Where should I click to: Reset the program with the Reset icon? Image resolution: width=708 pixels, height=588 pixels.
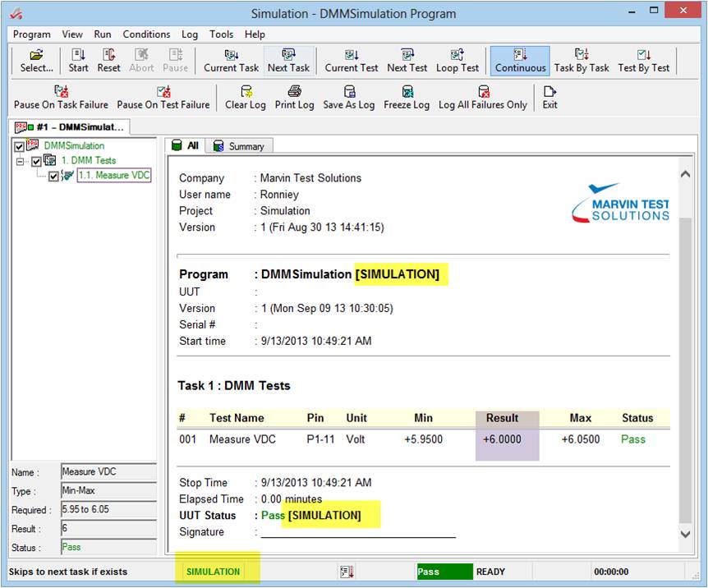click(108, 61)
